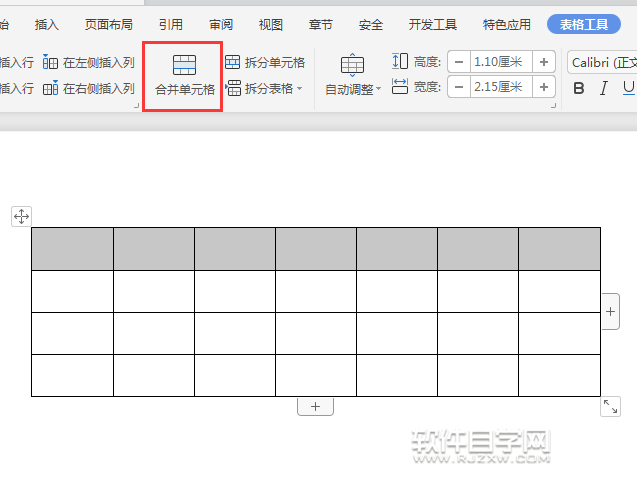Toggle Bold formatting

pyautogui.click(x=578, y=88)
